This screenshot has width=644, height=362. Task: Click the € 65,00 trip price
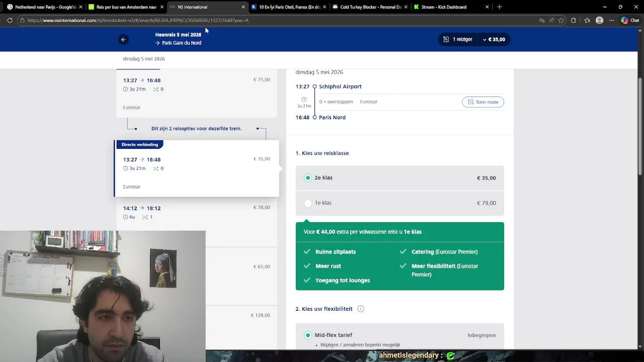pos(262,266)
